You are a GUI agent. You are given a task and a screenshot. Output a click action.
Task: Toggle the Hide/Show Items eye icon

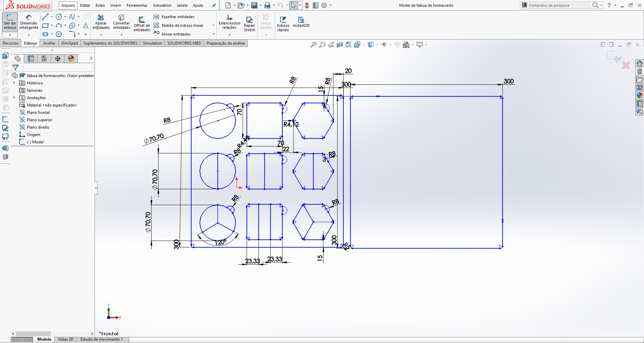coord(384,45)
